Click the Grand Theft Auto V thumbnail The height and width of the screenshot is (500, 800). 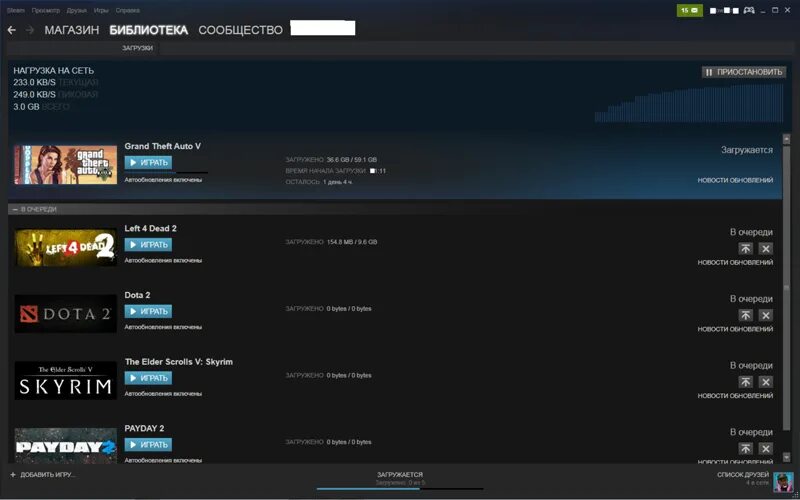point(65,165)
